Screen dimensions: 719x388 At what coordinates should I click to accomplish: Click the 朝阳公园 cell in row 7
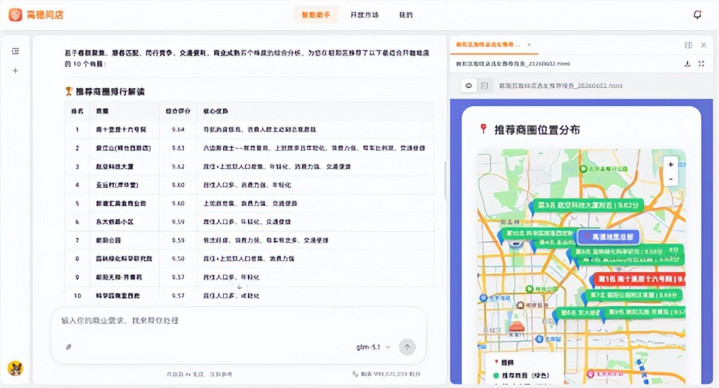click(x=108, y=240)
